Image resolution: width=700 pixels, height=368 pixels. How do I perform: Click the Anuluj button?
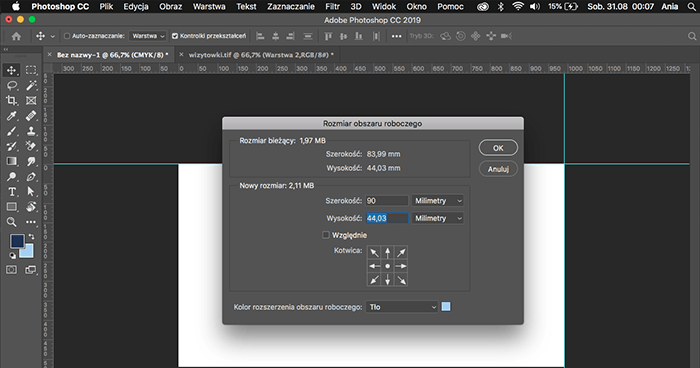pos(498,169)
